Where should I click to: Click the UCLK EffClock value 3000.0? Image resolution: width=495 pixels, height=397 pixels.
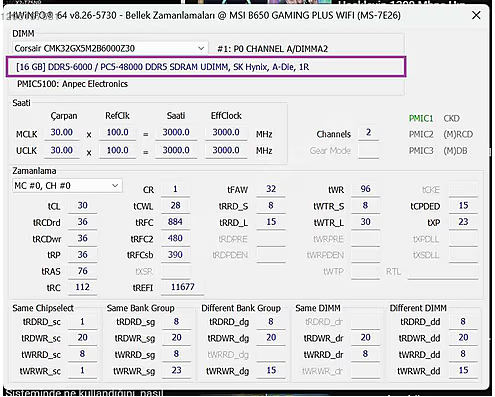[x=226, y=150]
